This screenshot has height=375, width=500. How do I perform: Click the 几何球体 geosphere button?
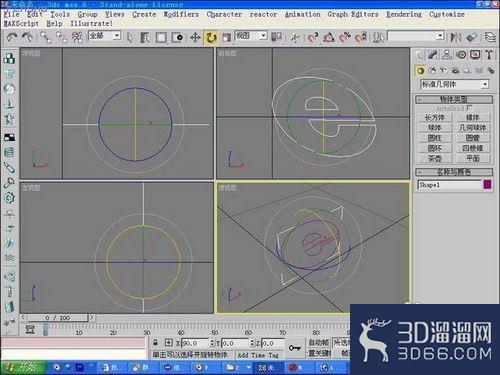point(473,128)
